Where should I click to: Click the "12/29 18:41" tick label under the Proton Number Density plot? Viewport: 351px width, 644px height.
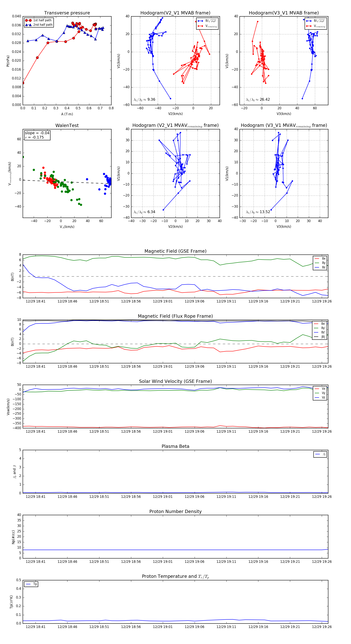[x=35, y=562]
